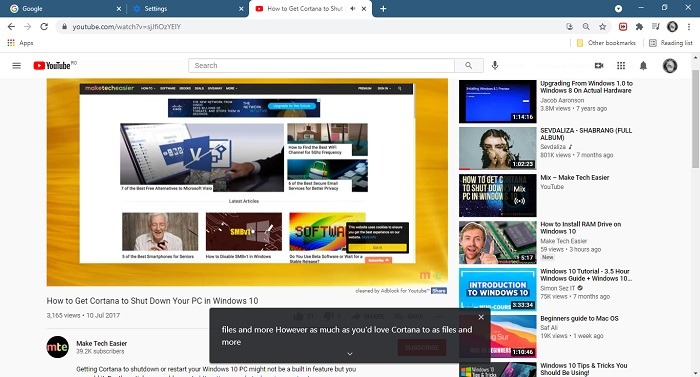
Task: Open the zoom magnifier icon in address bar
Action: point(586,27)
